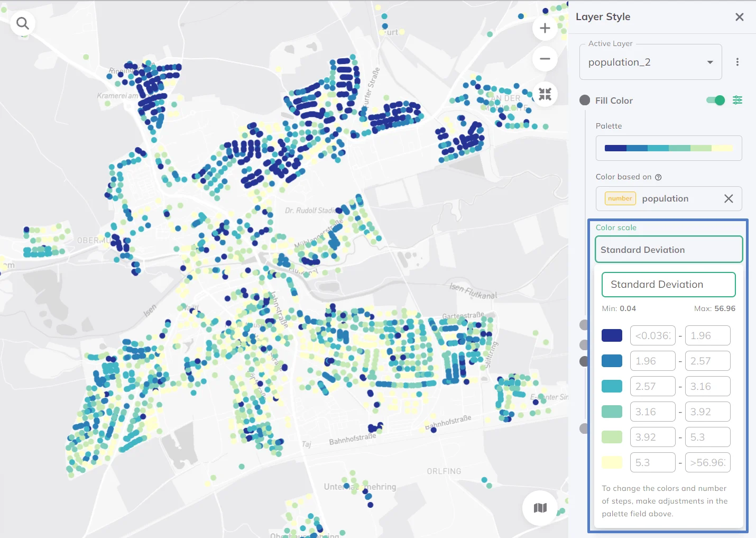Click the cyan class swatch
The height and width of the screenshot is (538, 756).
point(612,386)
